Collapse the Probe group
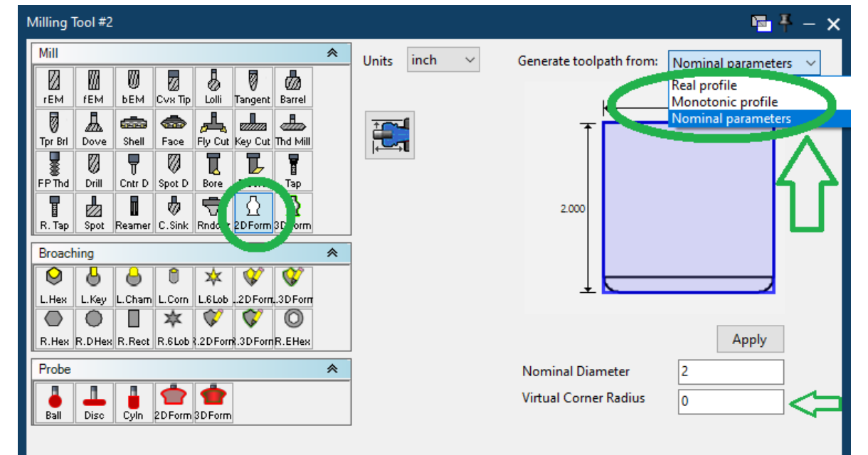868x455 pixels. (332, 369)
